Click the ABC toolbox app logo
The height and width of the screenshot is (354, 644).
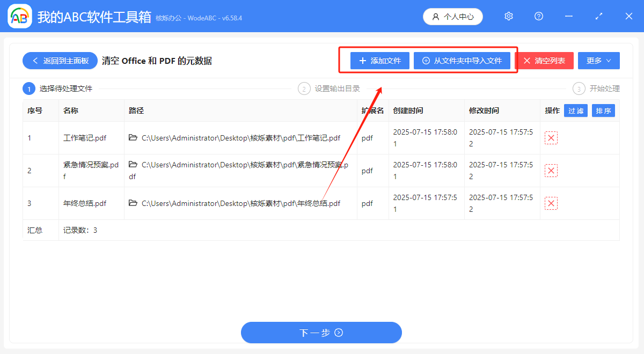pyautogui.click(x=20, y=17)
